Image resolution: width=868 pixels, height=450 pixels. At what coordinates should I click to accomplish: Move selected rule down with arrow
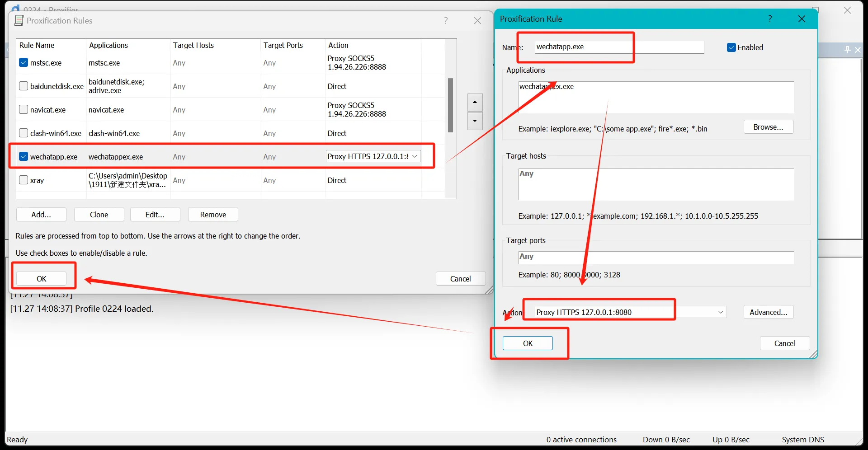click(475, 121)
